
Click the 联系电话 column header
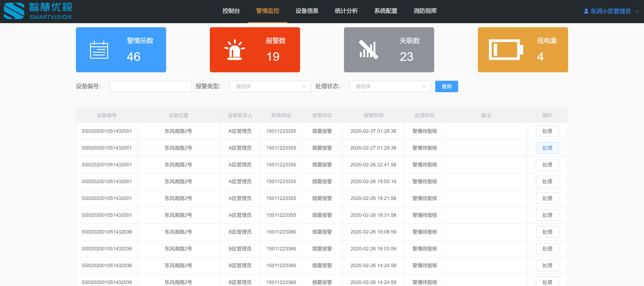point(281,115)
